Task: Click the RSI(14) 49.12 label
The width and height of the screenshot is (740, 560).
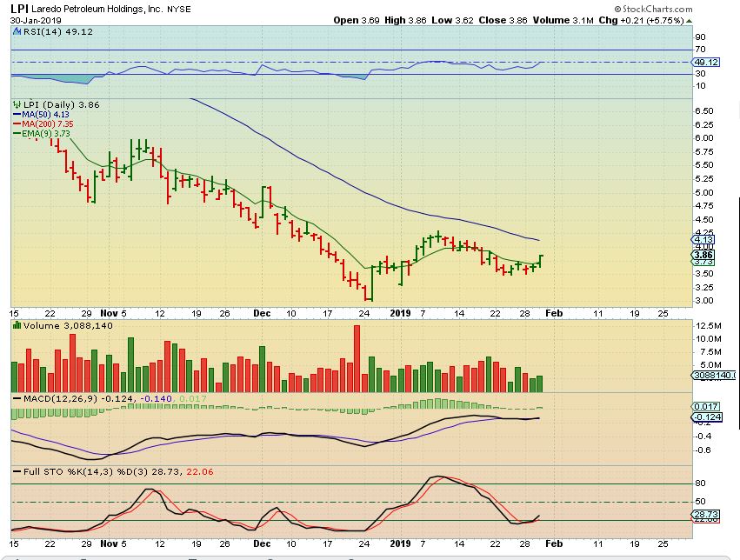Action: pos(57,31)
